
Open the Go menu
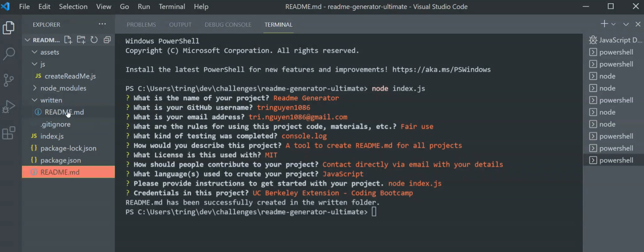124,7
